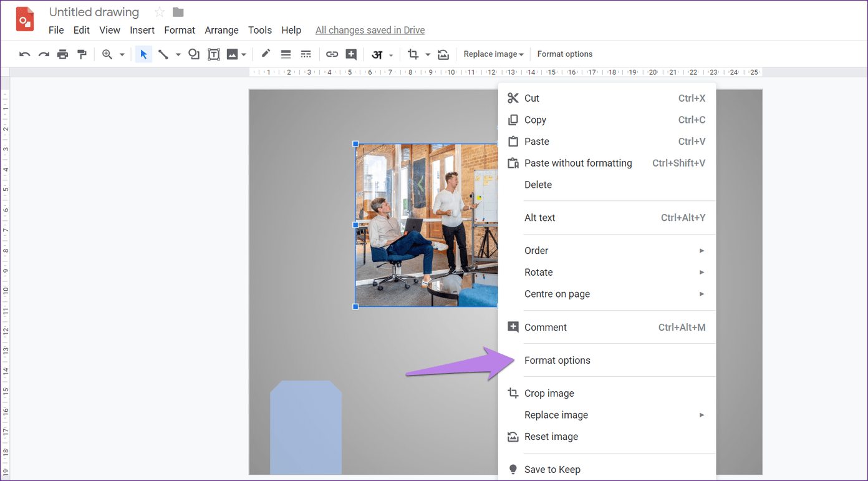This screenshot has height=481, width=868.
Task: Open the Help menu
Action: click(291, 30)
